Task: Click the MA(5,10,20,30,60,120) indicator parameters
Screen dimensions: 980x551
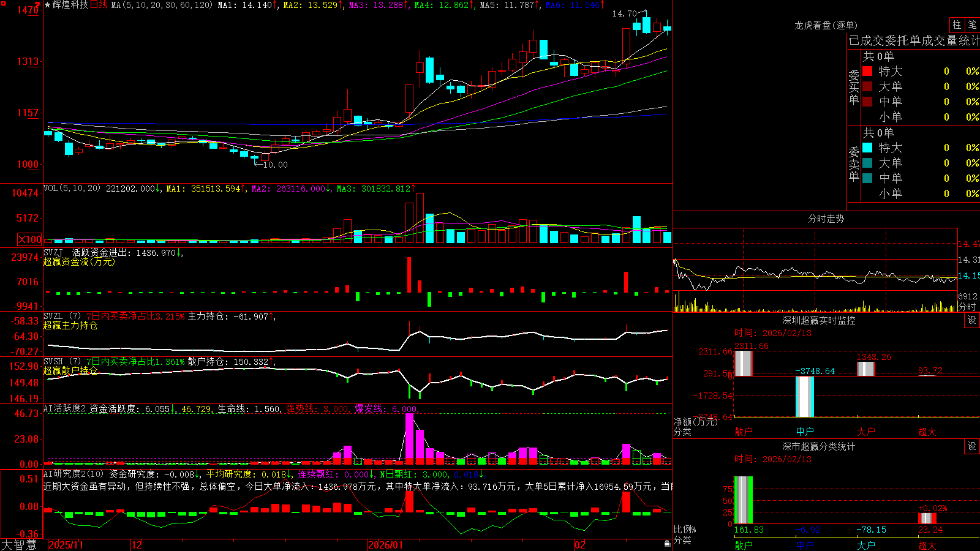Action: point(162,5)
